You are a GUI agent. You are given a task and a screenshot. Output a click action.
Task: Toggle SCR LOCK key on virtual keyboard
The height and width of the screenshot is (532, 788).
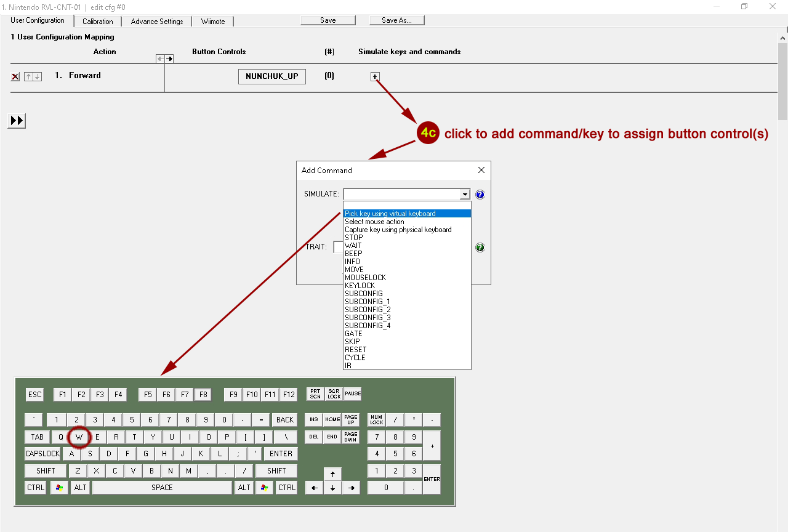tap(334, 394)
